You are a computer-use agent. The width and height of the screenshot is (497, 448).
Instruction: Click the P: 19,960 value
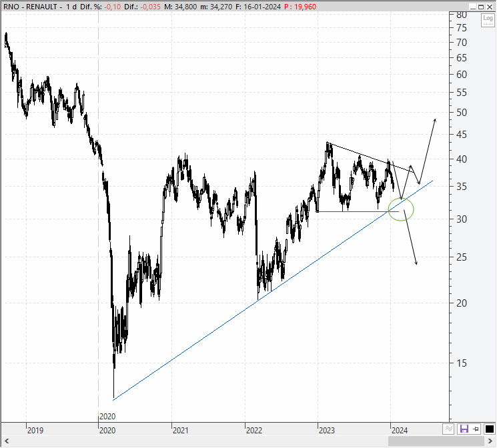tap(300, 7)
